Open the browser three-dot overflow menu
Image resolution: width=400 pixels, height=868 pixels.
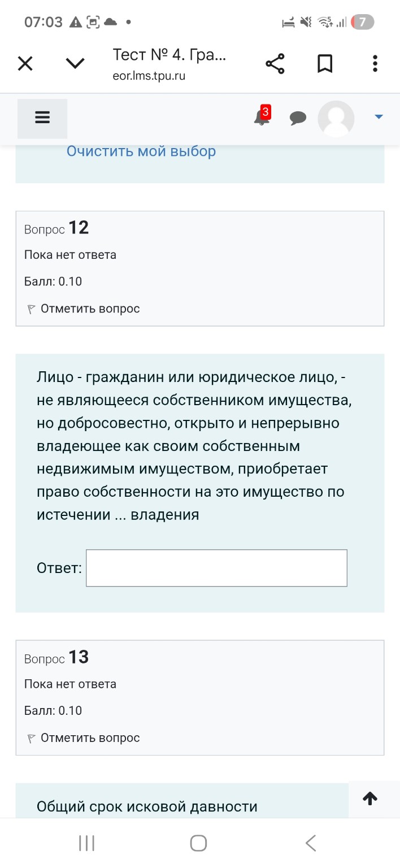tap(375, 63)
